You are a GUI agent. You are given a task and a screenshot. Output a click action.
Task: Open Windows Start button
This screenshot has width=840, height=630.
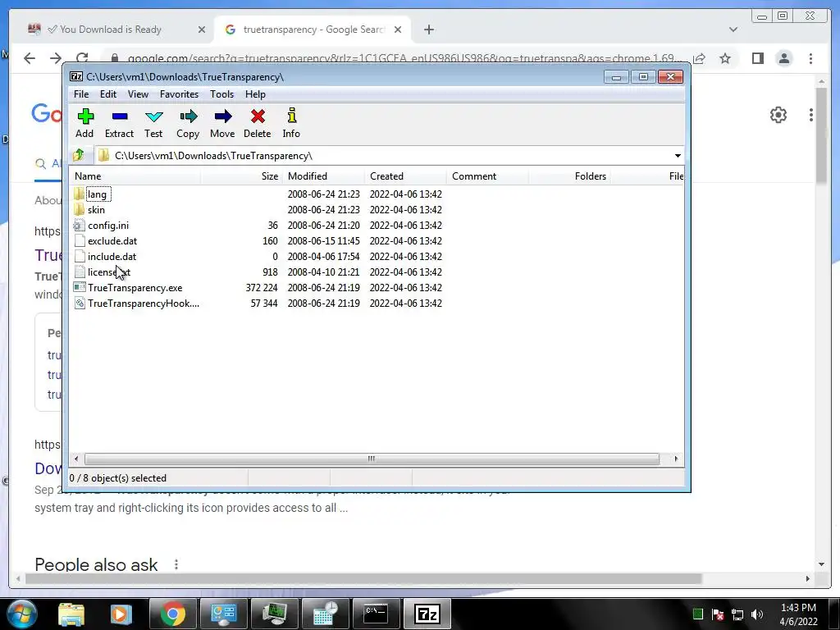[x=21, y=614]
